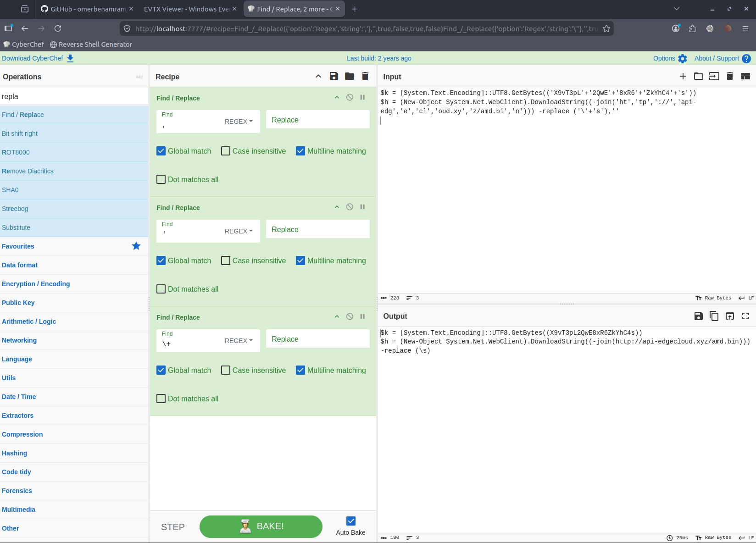Expand the Encryption / Encoding category

point(74,284)
